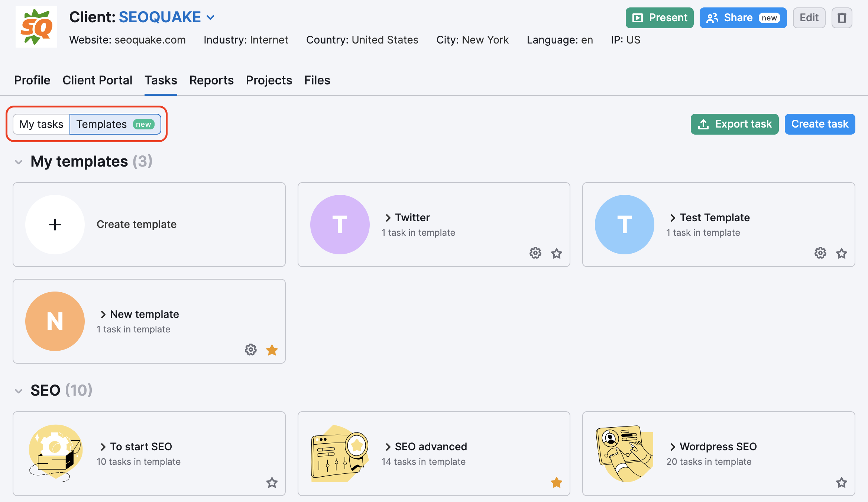Switch to the My tasks view
Image resolution: width=868 pixels, height=502 pixels.
coord(41,124)
